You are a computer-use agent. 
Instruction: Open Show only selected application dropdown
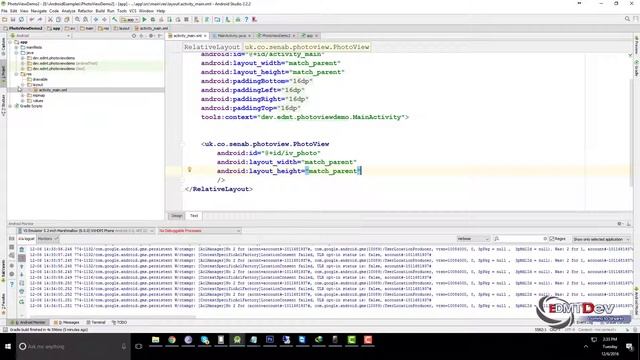[x=601, y=239]
